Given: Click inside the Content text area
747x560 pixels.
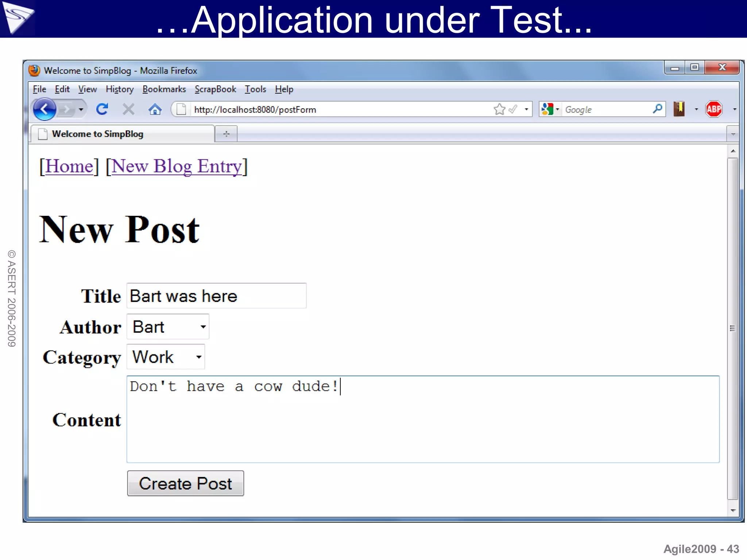Looking at the screenshot, I should 423,419.
